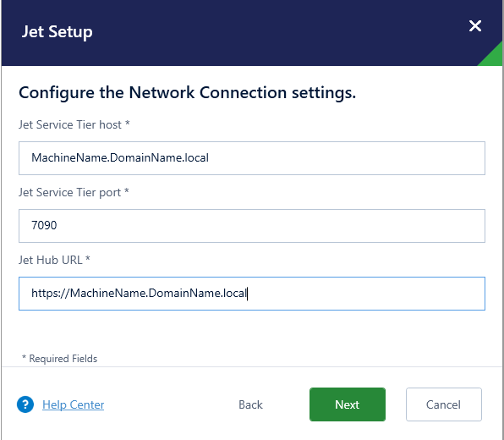504x440 pixels.
Task: Cancel the Jet Setup wizard
Action: 444,404
